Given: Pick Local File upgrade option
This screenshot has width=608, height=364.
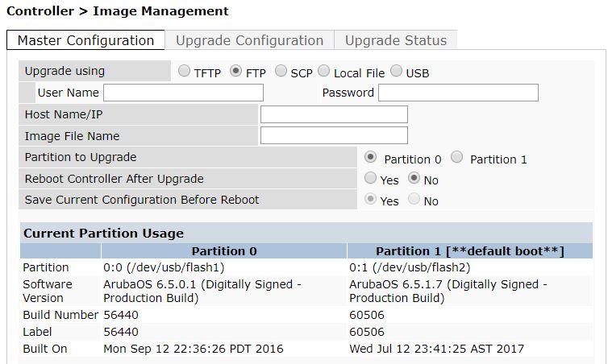Looking at the screenshot, I should pos(324,72).
